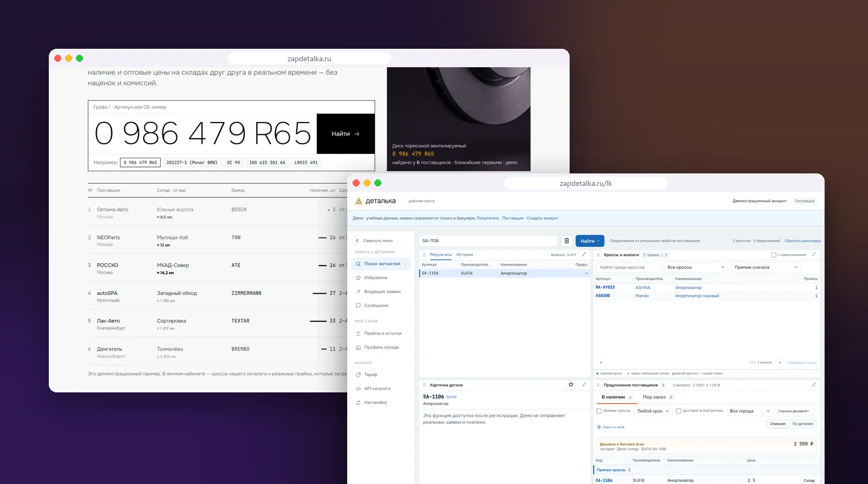Image resolution: width=868 pixels, height=484 pixels.
Task: Switch to the Под заказ tab
Action: click(x=658, y=397)
